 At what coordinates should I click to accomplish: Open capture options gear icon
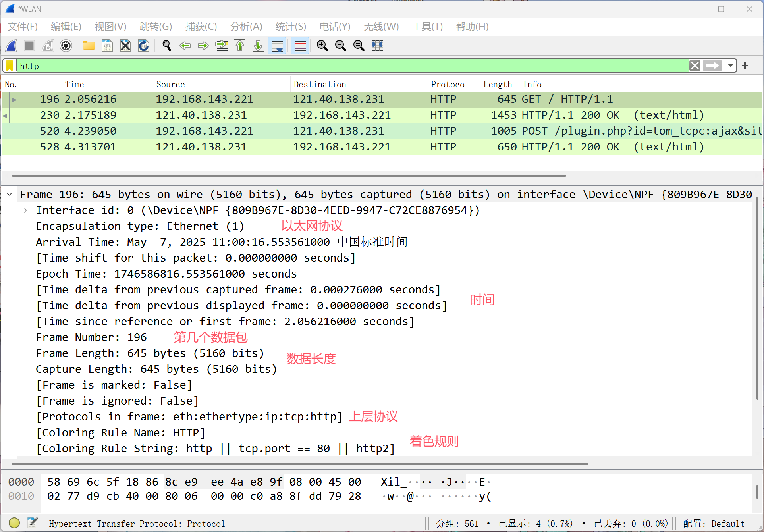66,46
